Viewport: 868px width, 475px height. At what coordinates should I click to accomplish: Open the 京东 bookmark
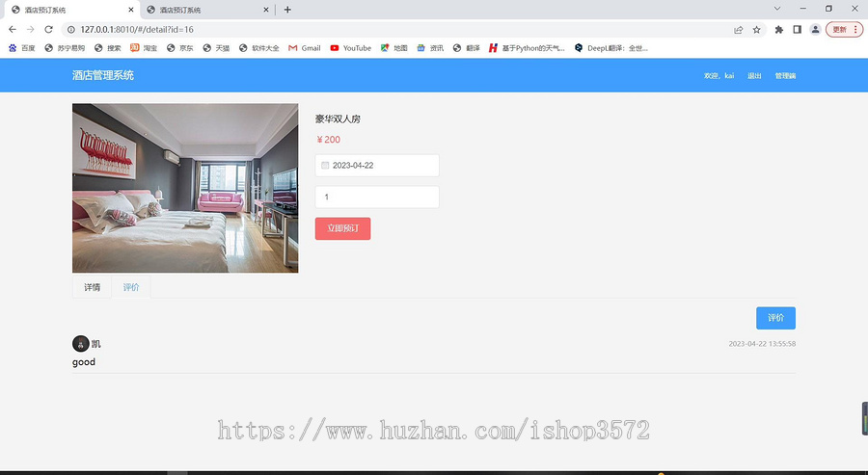click(x=180, y=48)
